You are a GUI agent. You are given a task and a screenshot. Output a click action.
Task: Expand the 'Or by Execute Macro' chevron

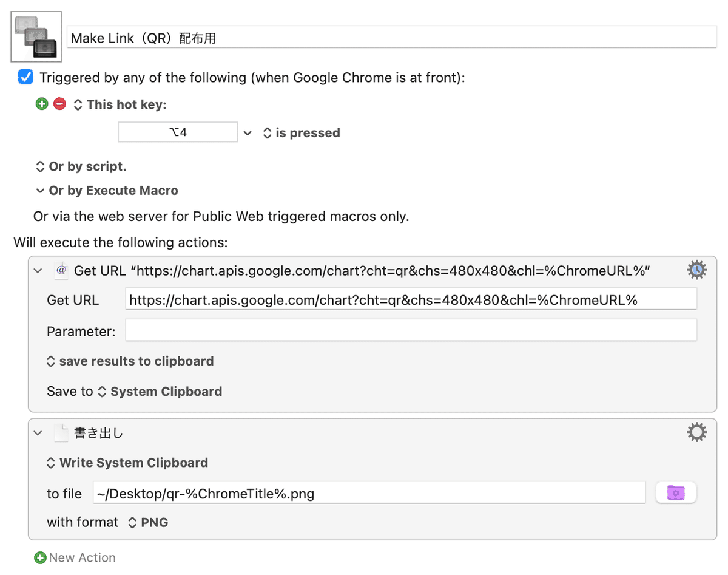40,191
